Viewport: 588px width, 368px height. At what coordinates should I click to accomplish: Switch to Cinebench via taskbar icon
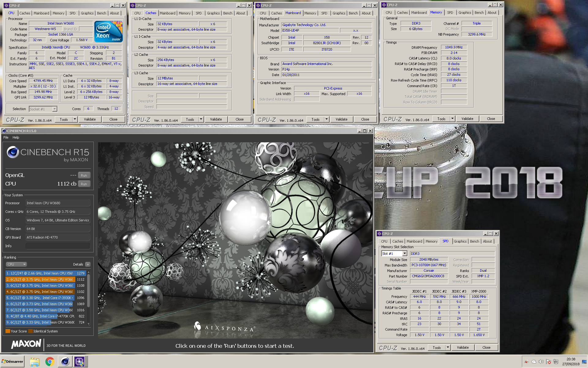point(65,362)
